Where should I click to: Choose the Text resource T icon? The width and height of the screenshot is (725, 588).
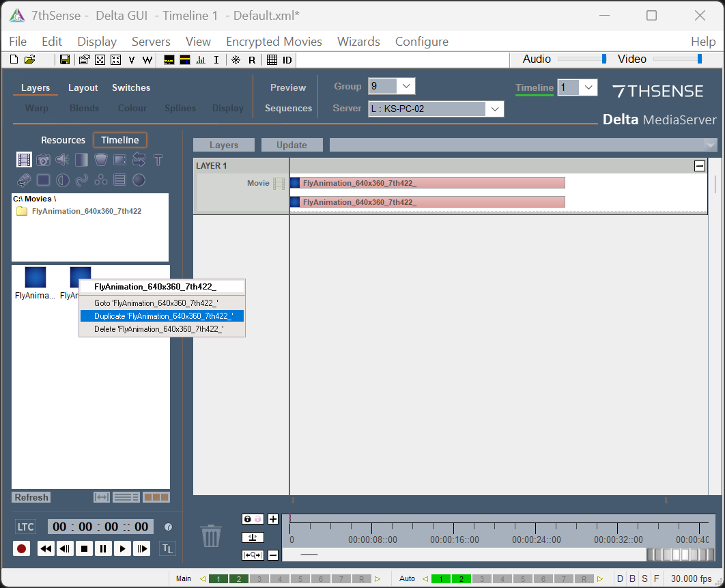point(158,160)
